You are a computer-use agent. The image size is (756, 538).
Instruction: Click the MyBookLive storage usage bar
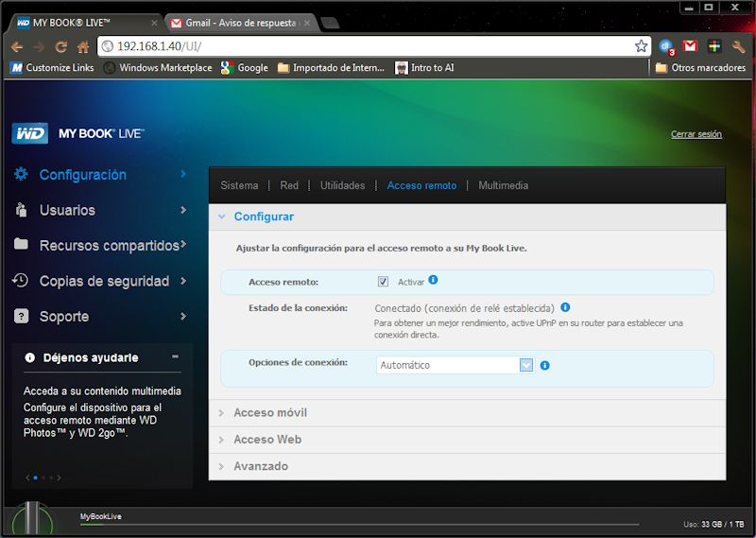tap(359, 525)
